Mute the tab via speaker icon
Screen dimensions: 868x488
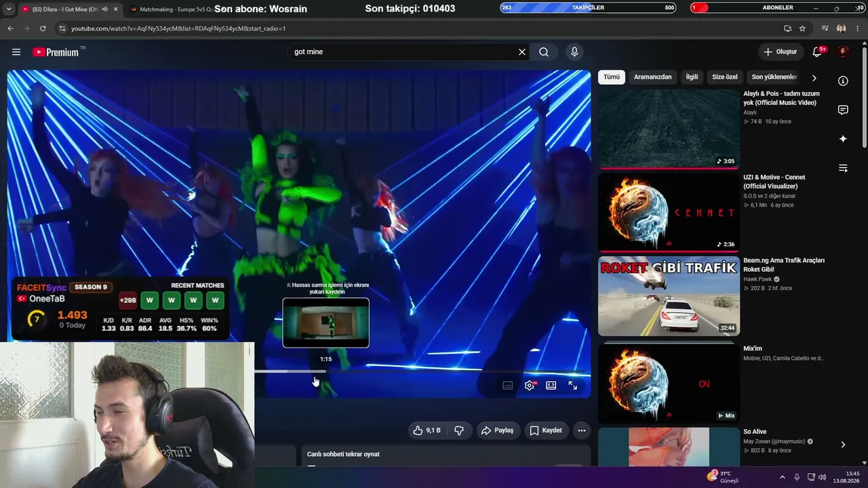point(104,9)
